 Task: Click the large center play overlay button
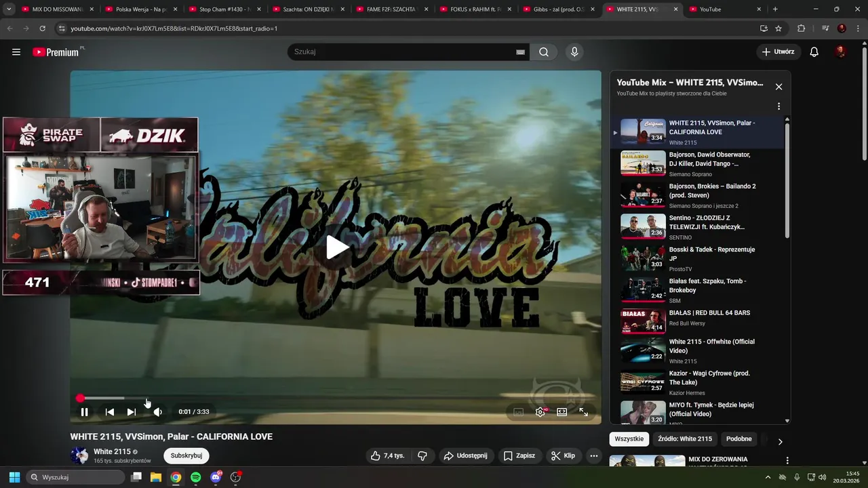pyautogui.click(x=336, y=247)
